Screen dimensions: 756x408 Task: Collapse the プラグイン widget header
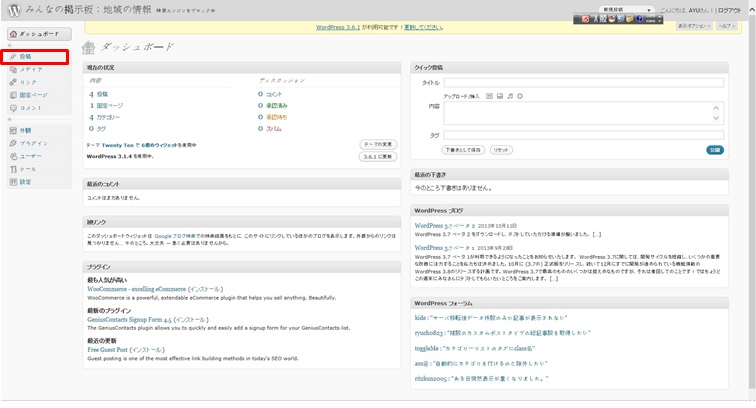point(242,267)
